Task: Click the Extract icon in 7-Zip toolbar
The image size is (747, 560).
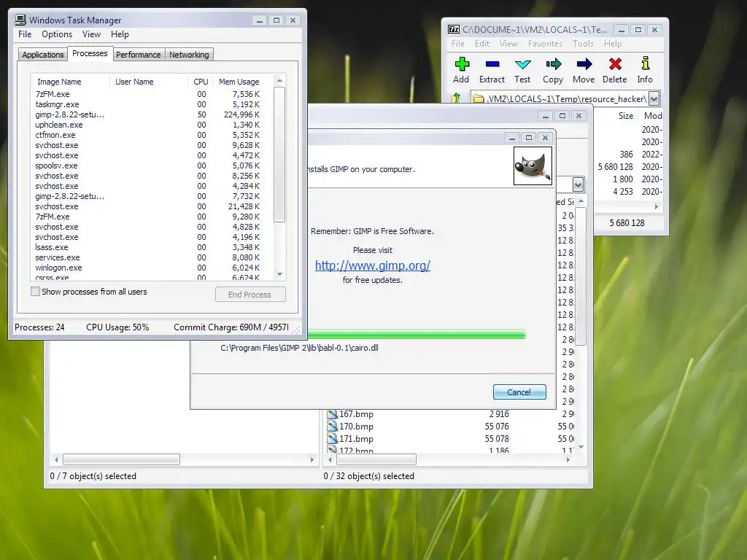Action: pos(492,64)
